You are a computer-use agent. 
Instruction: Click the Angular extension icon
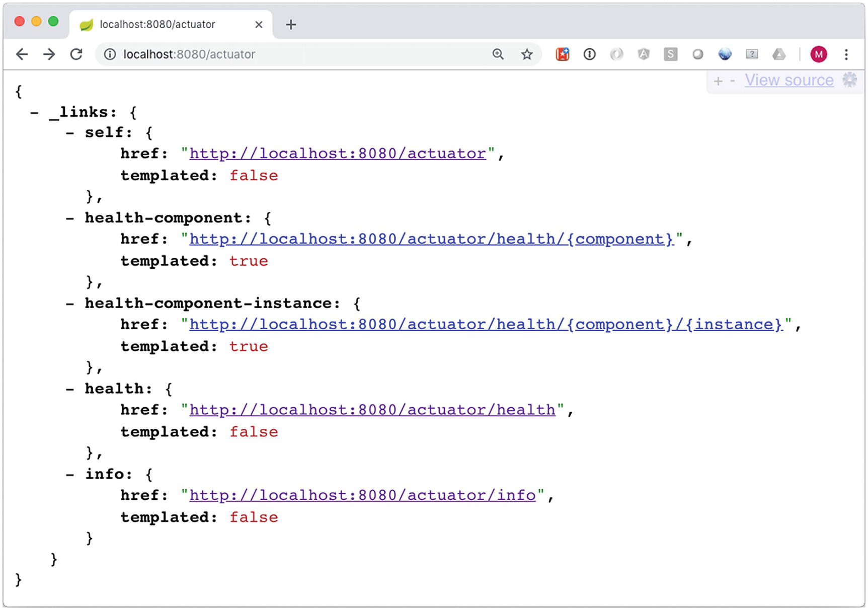click(644, 54)
